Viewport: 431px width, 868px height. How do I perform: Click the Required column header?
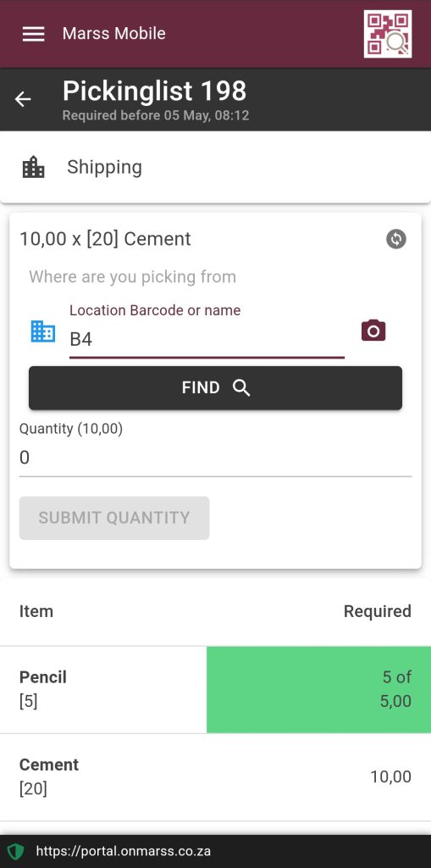click(x=378, y=611)
